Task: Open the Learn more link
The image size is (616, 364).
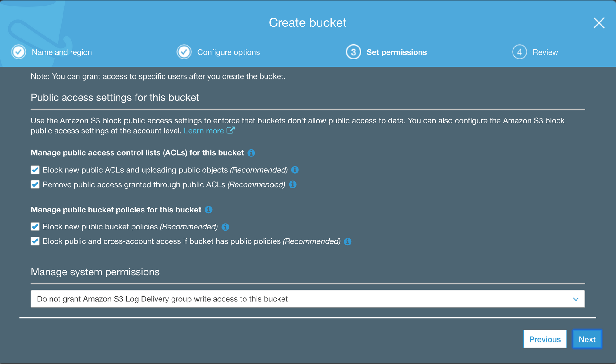Action: [204, 131]
